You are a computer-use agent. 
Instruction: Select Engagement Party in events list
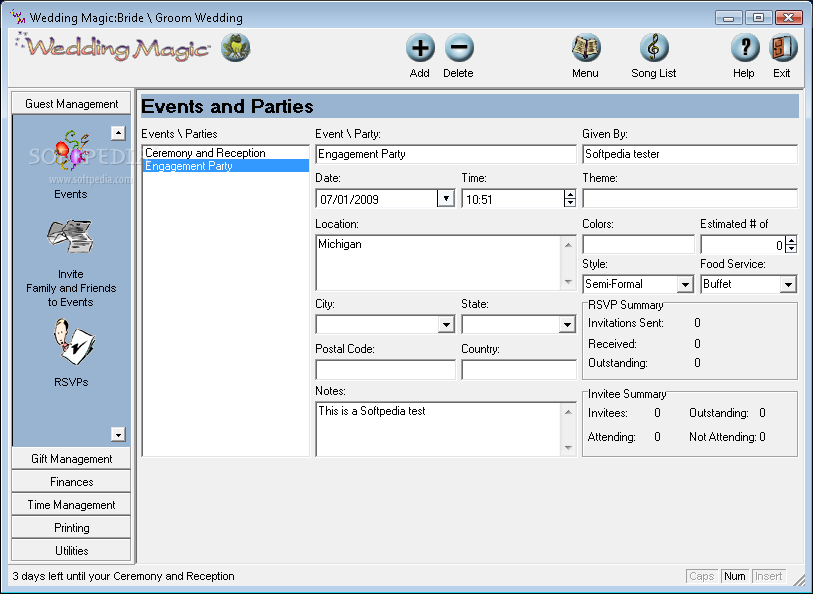(x=226, y=166)
